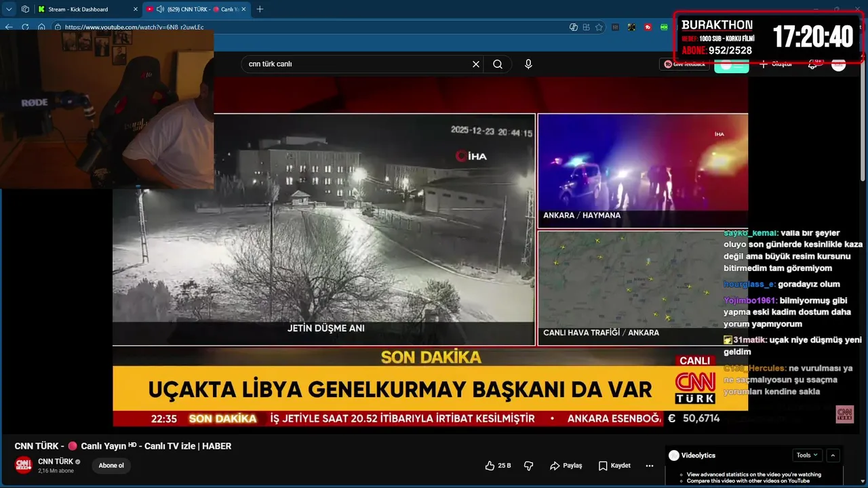This screenshot has height=488, width=868.
Task: Open the tab search dropdown arrow
Action: [x=9, y=9]
